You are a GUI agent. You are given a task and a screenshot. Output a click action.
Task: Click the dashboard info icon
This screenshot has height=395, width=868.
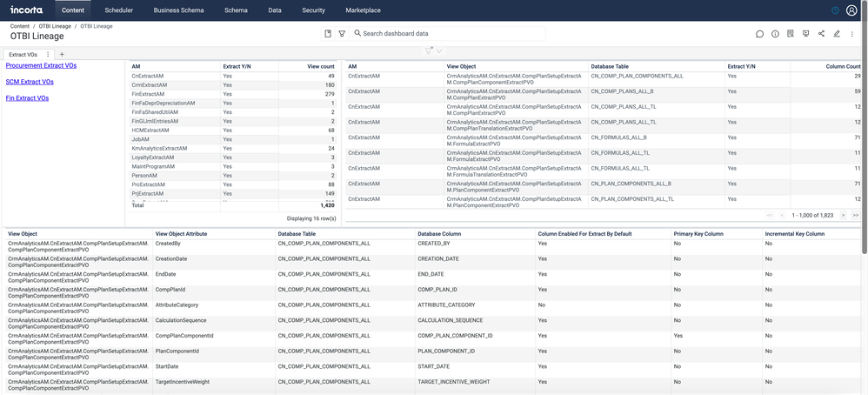(x=775, y=34)
